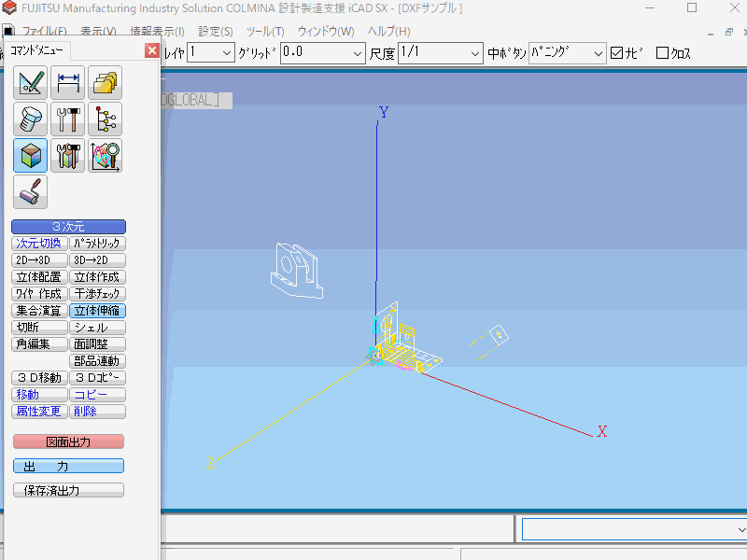Open the 設定(S) menu

pyautogui.click(x=216, y=31)
